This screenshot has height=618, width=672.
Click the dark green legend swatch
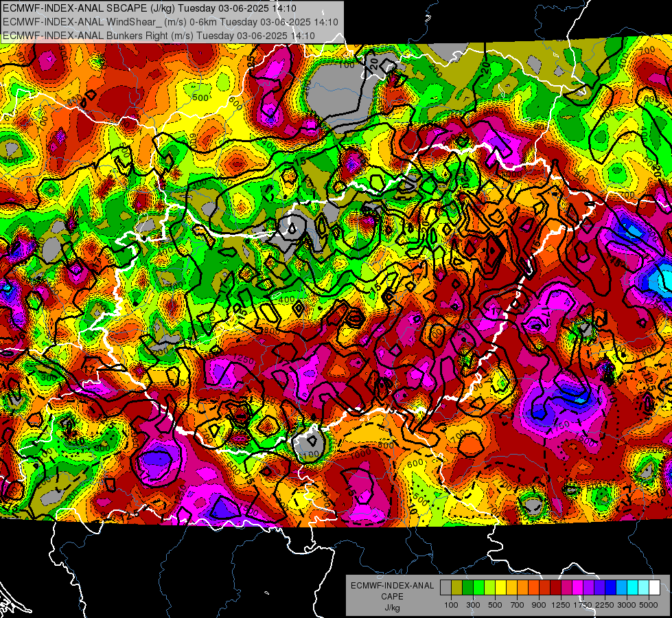(468, 588)
